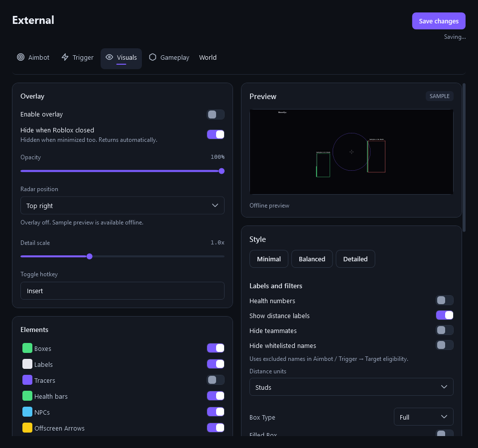Image resolution: width=478 pixels, height=448 pixels.
Task: Turn off the Labels element toggle
Action: tap(216, 364)
